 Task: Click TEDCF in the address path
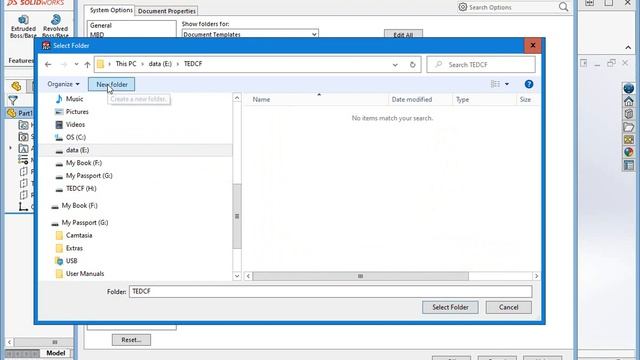pyautogui.click(x=193, y=64)
